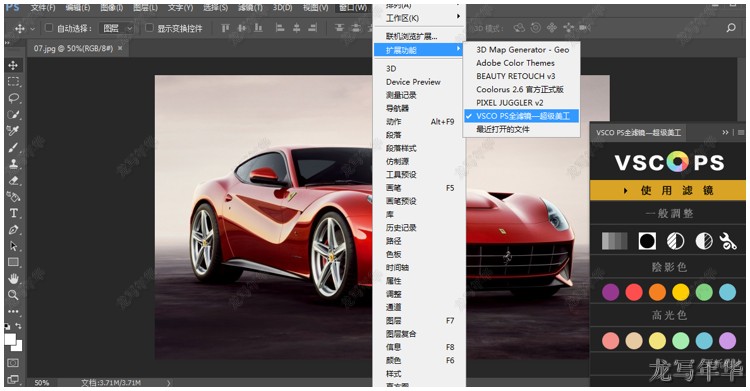Open the Edit Toolbar three-dots menu

pos(13,311)
